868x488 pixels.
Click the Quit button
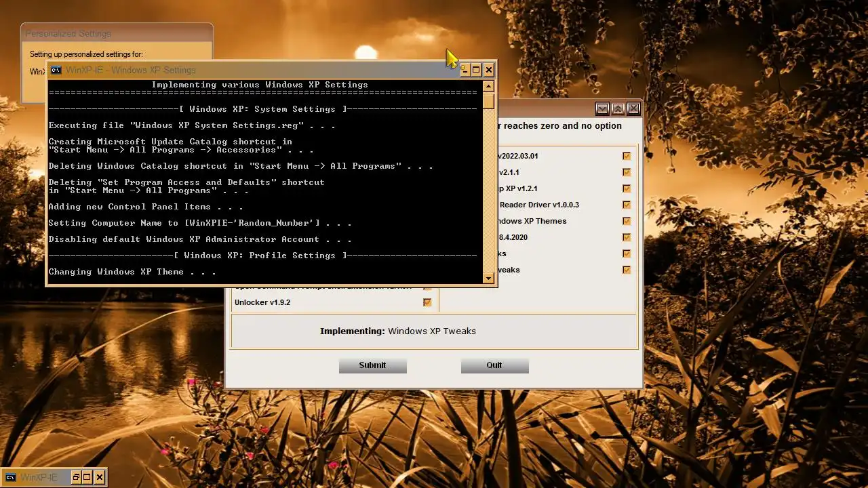click(x=494, y=365)
